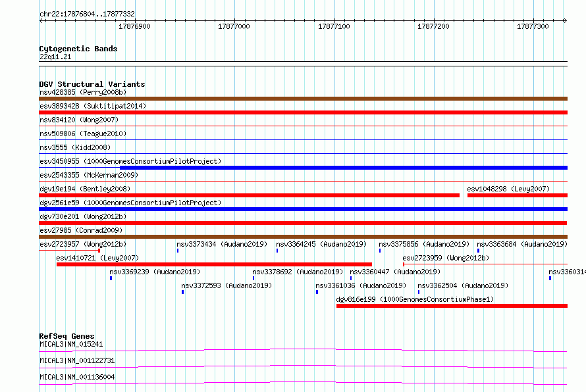This screenshot has height=392, width=586.
Task: Click the esv2723957 (Wong2012b) label
Action: (83, 244)
